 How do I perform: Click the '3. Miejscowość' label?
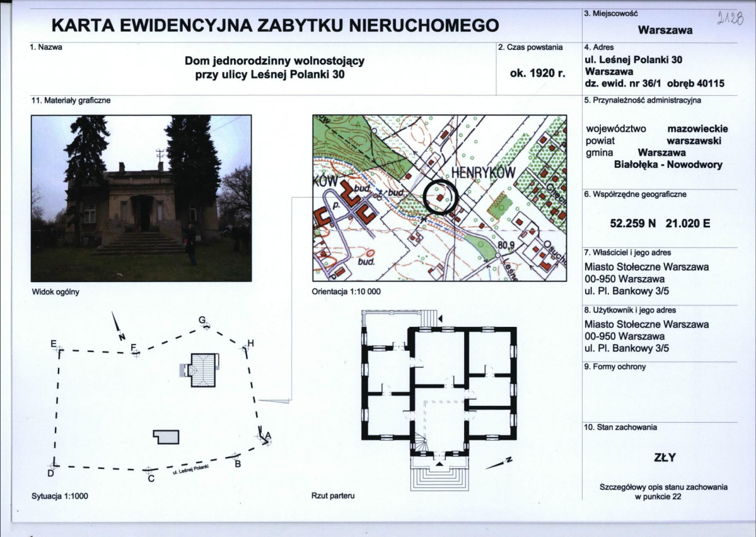611,14
